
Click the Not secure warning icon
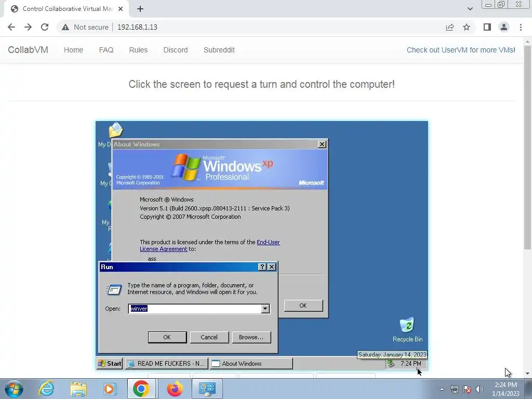point(65,27)
